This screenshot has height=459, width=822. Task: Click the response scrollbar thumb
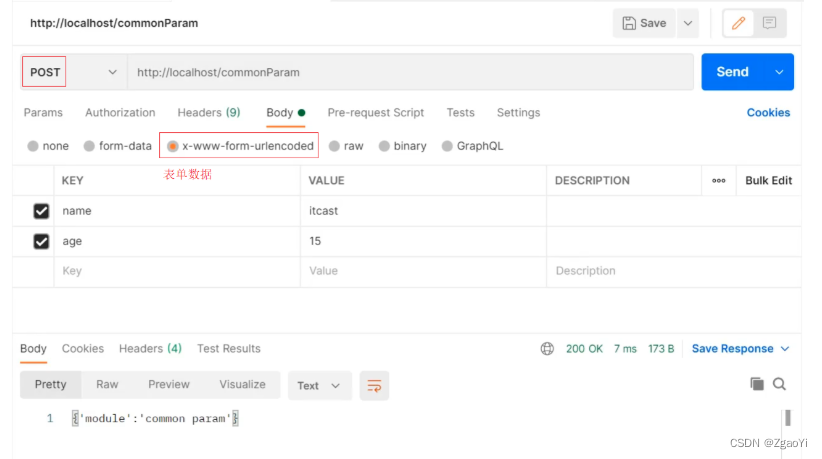[787, 418]
